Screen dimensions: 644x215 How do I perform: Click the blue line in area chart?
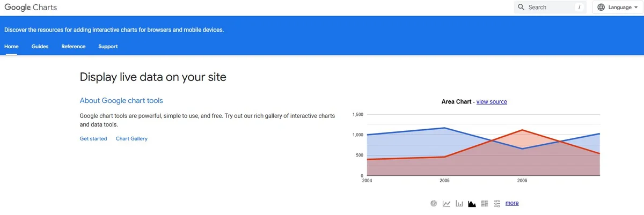click(x=444, y=128)
